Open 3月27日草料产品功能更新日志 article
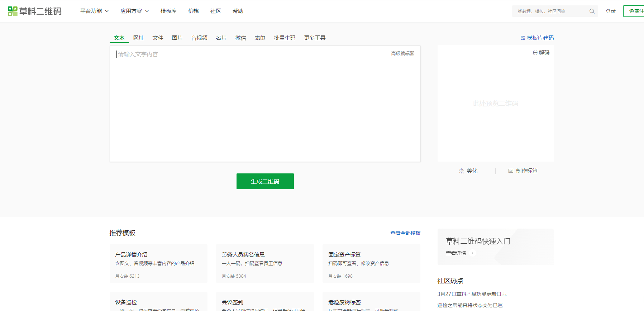The height and width of the screenshot is (311, 644). tap(472, 294)
